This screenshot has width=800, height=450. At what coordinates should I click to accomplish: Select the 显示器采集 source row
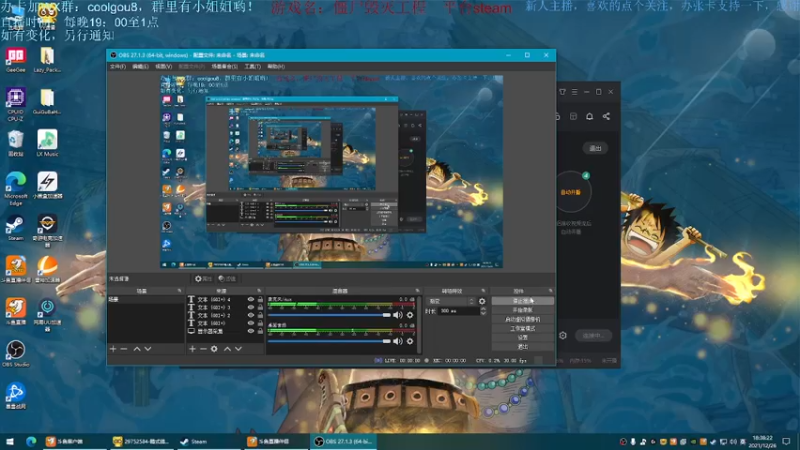[226, 331]
